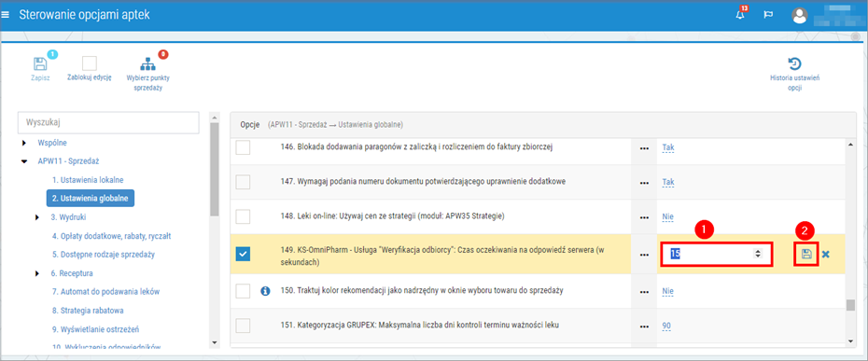This screenshot has height=361, width=868.
Task: Toggle the Zablokuj edycję checkbox
Action: pos(89,62)
